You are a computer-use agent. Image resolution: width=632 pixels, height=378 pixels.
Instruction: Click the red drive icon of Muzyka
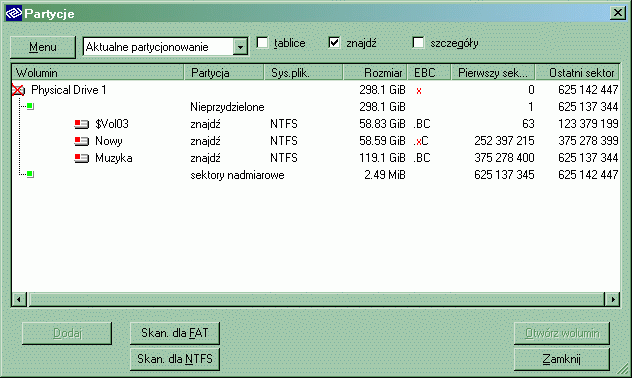tap(81, 158)
